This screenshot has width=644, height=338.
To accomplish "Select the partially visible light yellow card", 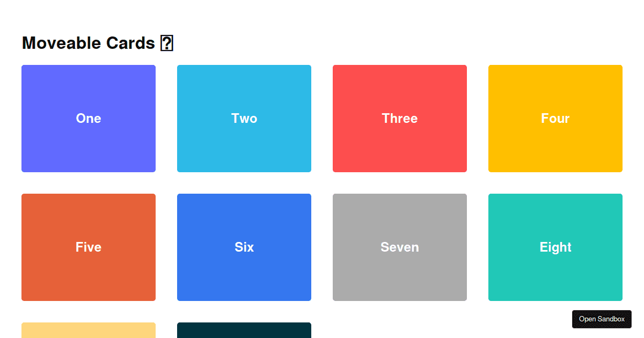I will (88, 330).
